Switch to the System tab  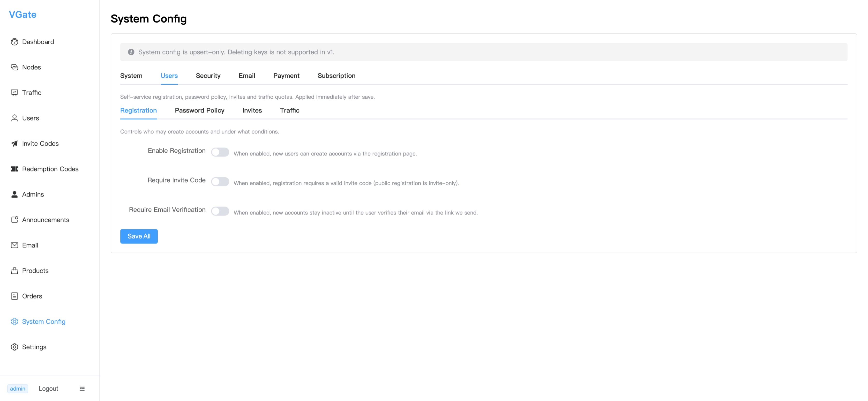[x=131, y=75]
